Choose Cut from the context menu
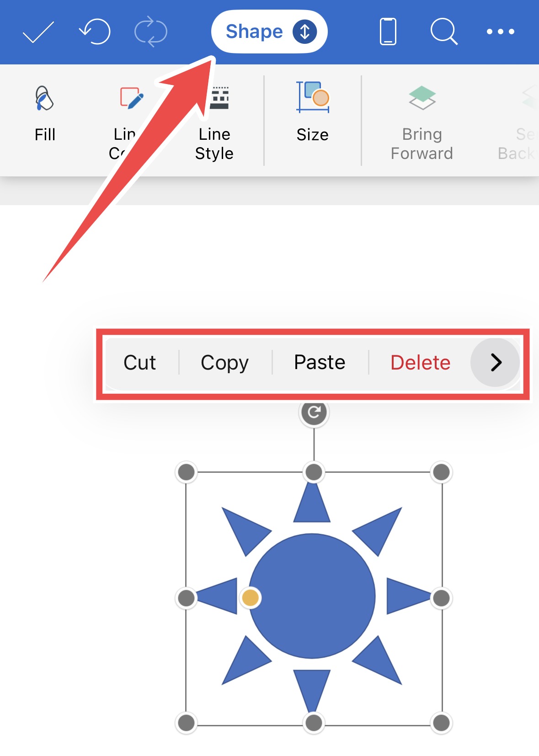Screen dimensions: 539x756 tap(140, 363)
